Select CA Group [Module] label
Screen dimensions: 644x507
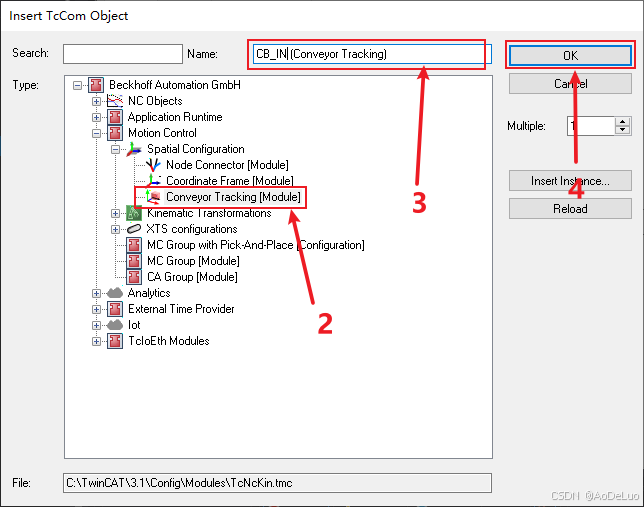point(192,277)
